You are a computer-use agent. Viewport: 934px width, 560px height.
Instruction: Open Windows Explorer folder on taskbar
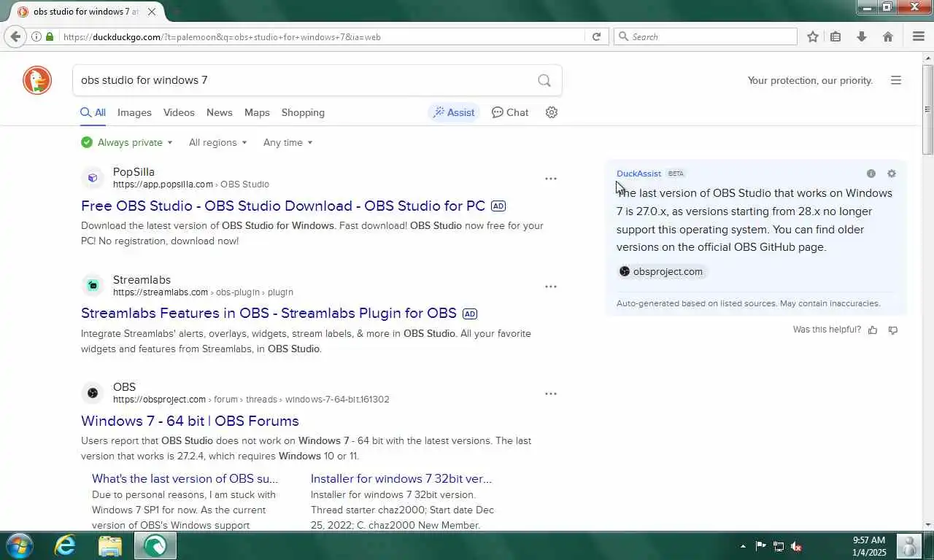[x=109, y=545]
